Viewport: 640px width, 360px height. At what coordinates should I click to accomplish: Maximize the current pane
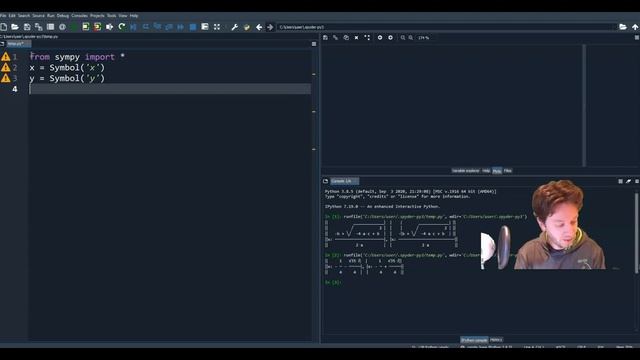205,27
